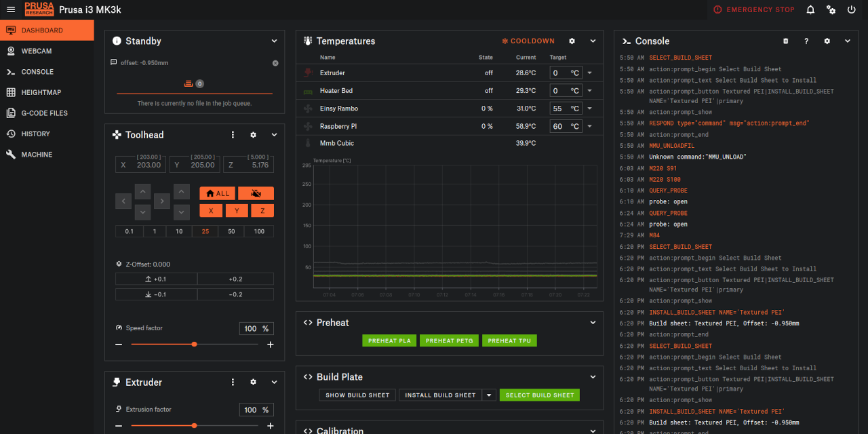Expand the Extruder target temperature presets dropdown
This screenshot has height=434, width=868.
click(589, 73)
